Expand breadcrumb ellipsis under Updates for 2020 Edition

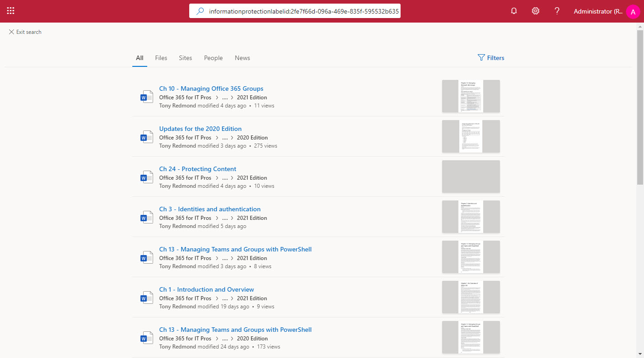pos(225,138)
